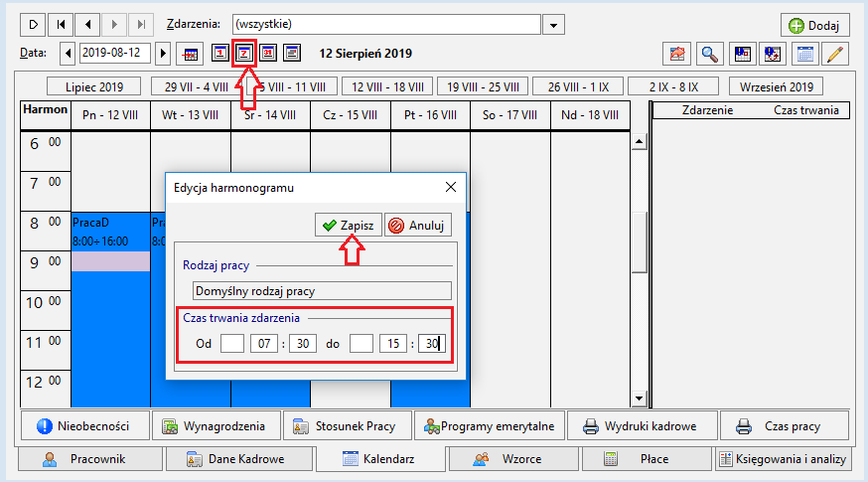Image resolution: width=868 pixels, height=482 pixels.
Task: Jump to the last record
Action: tap(141, 25)
